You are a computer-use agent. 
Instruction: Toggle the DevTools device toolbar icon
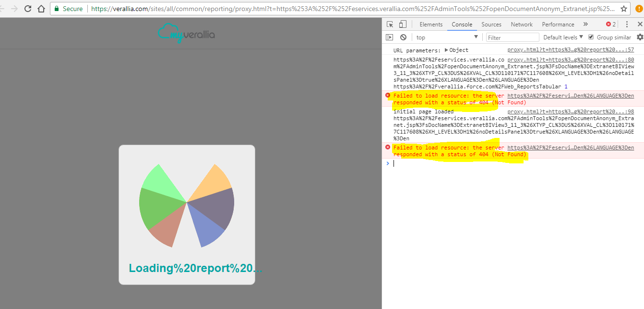[403, 24]
